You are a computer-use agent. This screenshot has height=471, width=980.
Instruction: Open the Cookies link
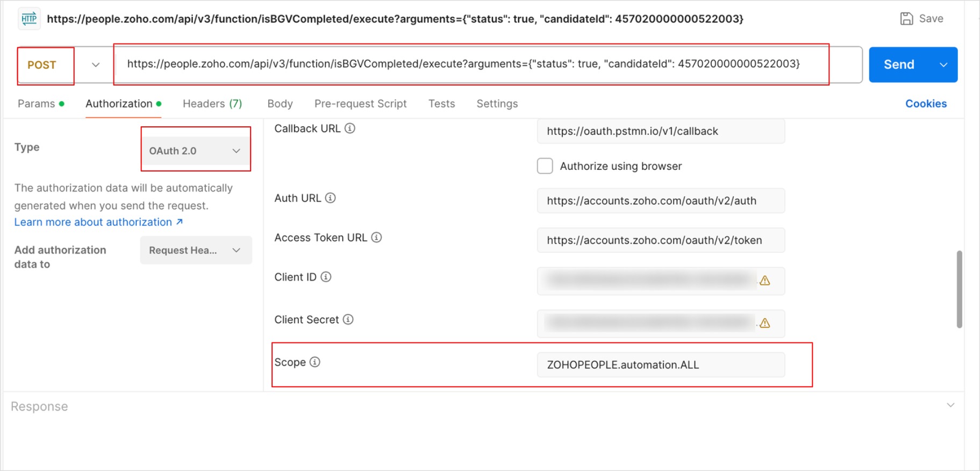click(x=926, y=104)
